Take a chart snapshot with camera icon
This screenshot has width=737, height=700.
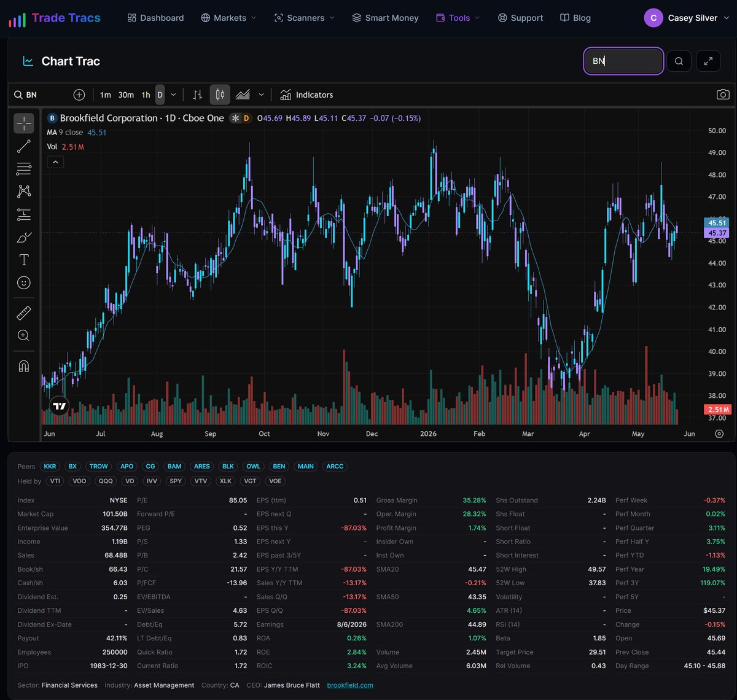tap(723, 95)
